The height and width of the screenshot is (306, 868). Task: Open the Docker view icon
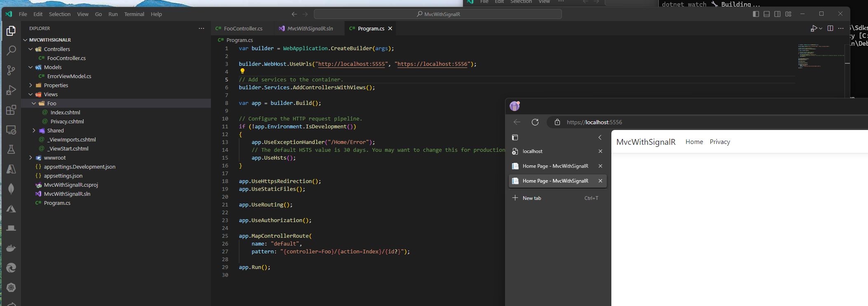tap(11, 248)
